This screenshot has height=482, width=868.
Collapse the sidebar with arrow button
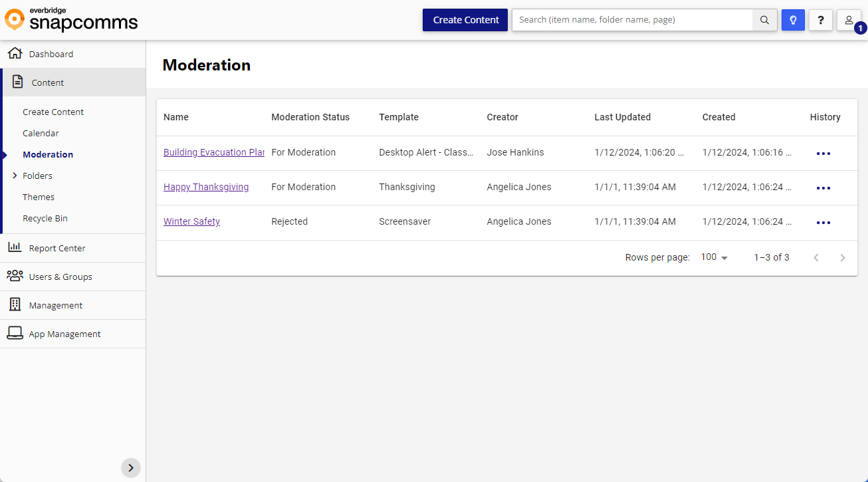point(131,467)
